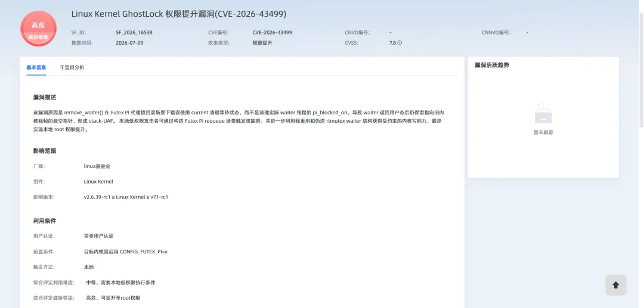Click the back-to-top arrow button
Image resolution: width=644 pixels, height=308 pixels.
pos(615,285)
